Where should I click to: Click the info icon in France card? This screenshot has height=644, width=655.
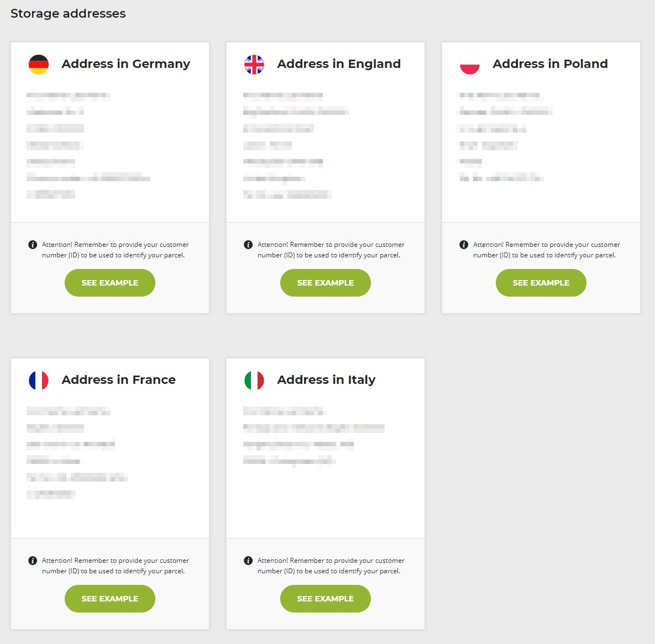33,561
